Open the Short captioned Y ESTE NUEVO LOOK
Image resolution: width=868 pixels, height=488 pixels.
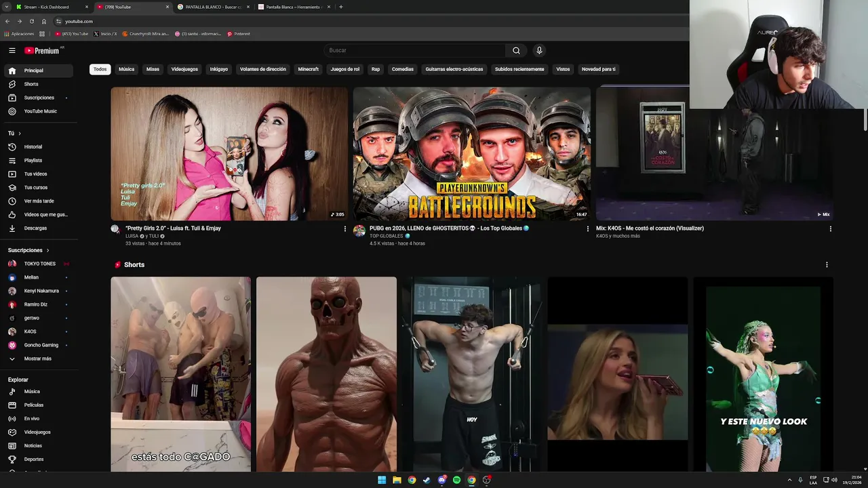point(763,374)
